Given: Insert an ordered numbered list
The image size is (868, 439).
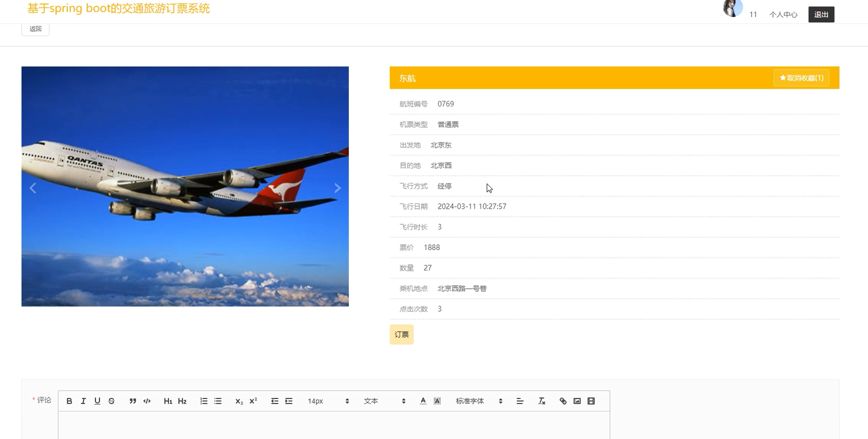Looking at the screenshot, I should [x=204, y=401].
